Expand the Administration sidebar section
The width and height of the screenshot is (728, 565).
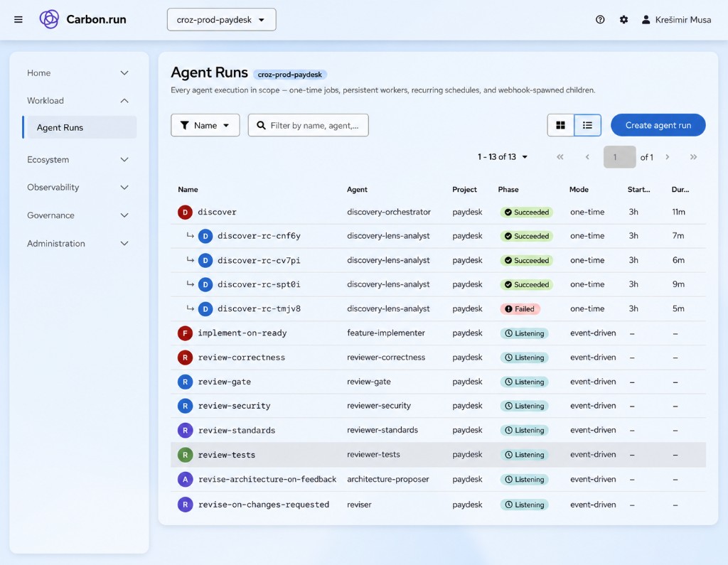77,243
